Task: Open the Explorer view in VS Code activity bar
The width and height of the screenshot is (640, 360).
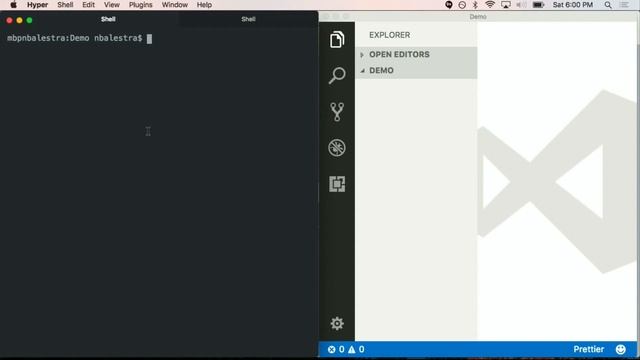Action: (337, 40)
